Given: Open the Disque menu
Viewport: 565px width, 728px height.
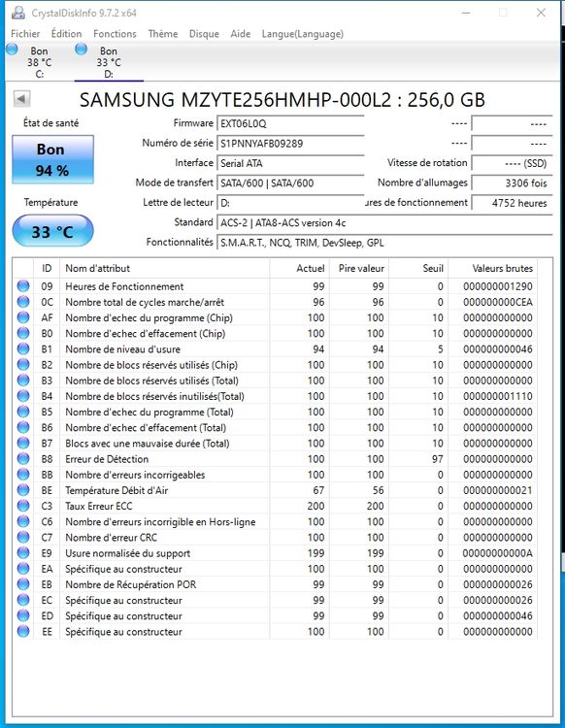Looking at the screenshot, I should [x=204, y=34].
